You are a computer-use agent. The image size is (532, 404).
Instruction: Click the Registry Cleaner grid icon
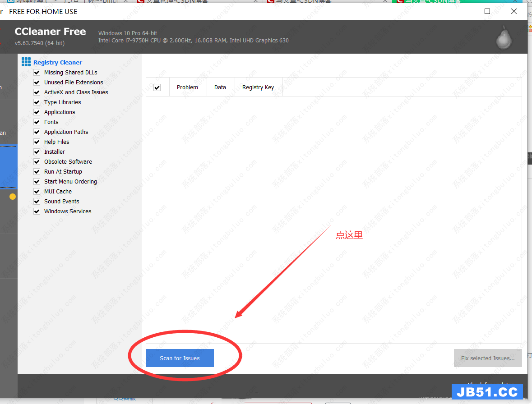click(26, 62)
